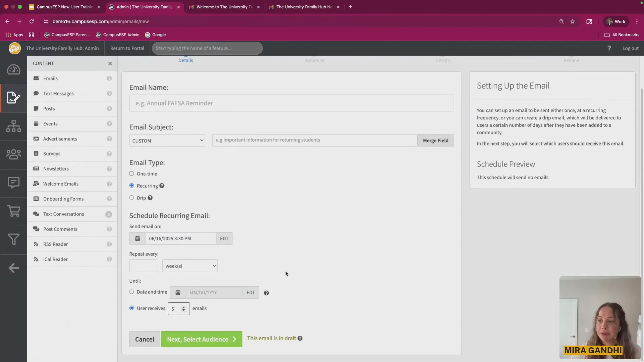Select the One-time email type
644x362 pixels.
[131, 174]
